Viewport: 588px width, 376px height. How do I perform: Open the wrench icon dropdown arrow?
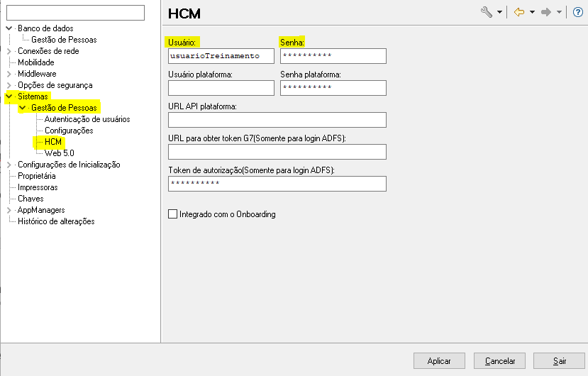pyautogui.click(x=499, y=12)
